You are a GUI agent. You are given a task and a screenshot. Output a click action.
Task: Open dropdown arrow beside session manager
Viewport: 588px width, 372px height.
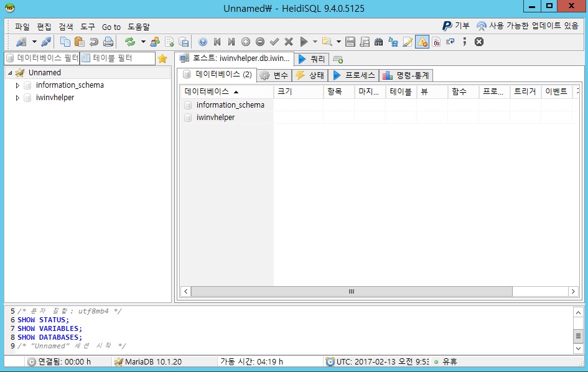coord(34,42)
